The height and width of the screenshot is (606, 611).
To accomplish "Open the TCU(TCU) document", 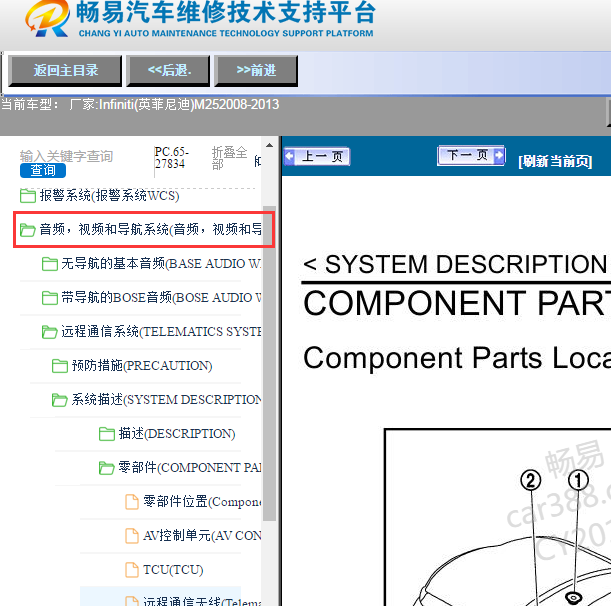I will coord(173,570).
